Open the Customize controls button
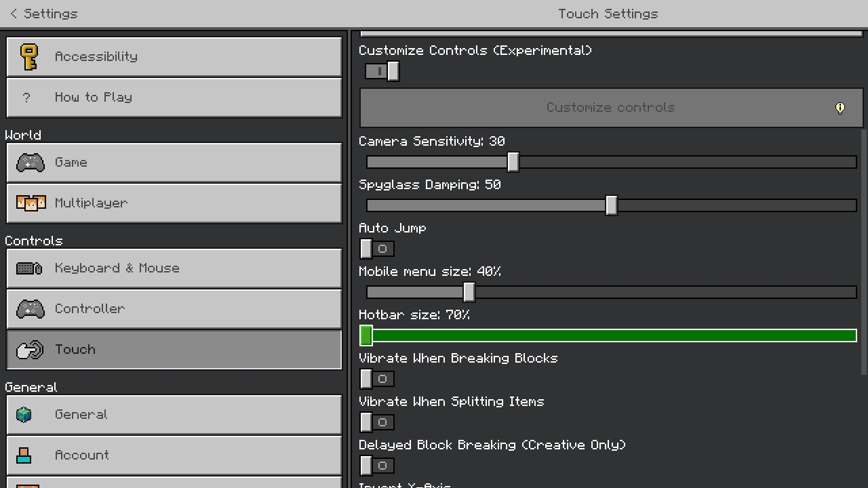 (x=611, y=108)
